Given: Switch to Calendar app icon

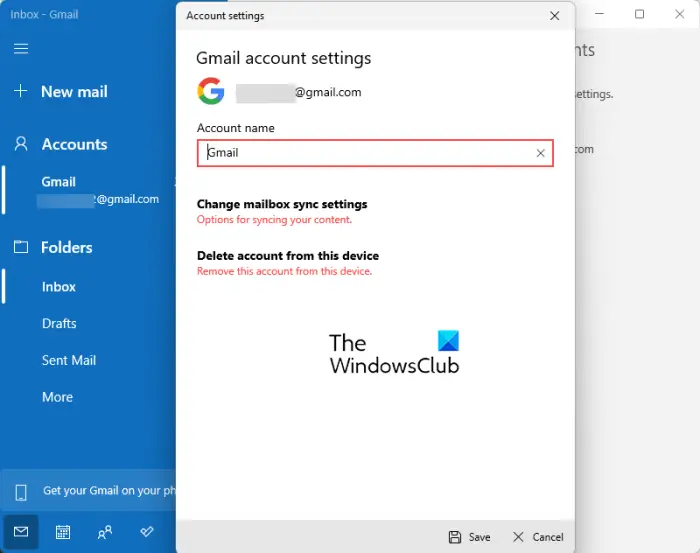Looking at the screenshot, I should point(62,532).
